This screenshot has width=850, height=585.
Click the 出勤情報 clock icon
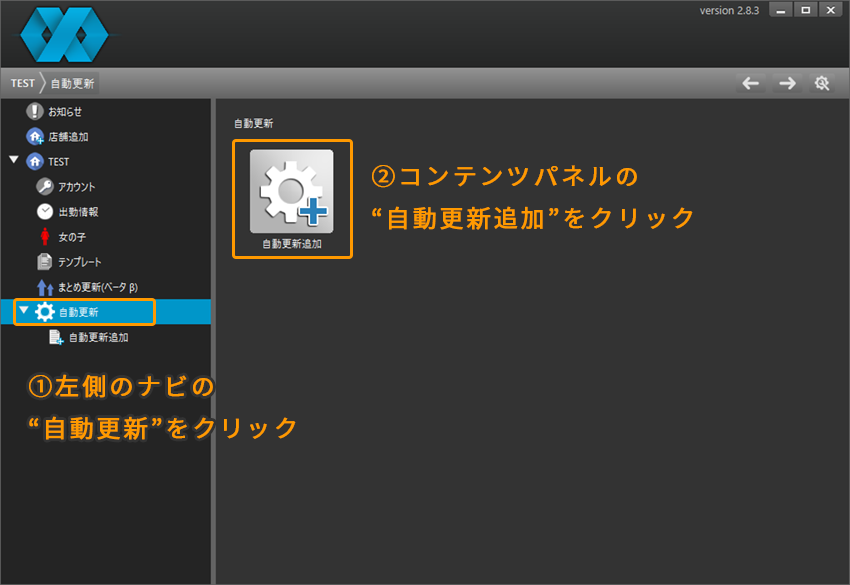[x=44, y=211]
